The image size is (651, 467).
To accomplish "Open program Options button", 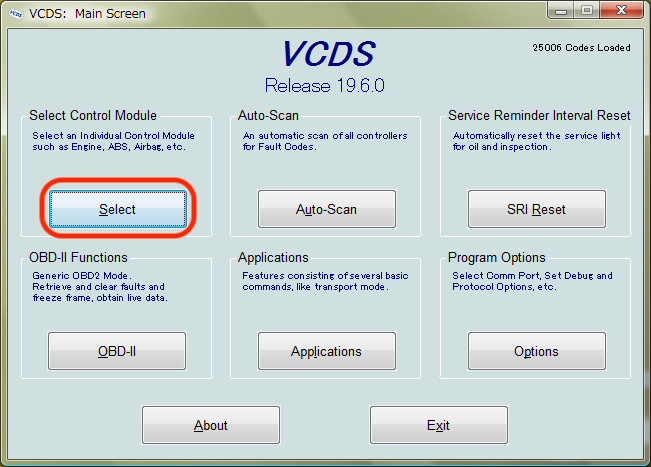I will click(536, 351).
